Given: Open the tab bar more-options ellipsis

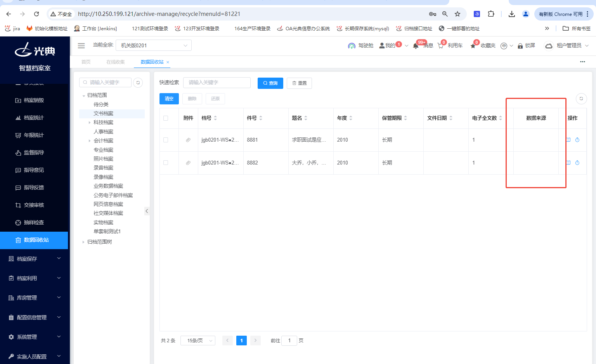Looking at the screenshot, I should (582, 62).
